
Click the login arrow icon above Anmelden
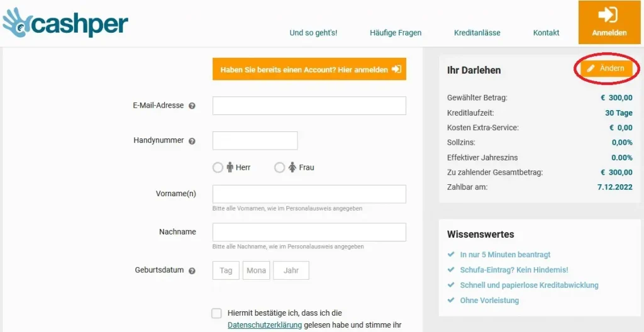coord(608,14)
